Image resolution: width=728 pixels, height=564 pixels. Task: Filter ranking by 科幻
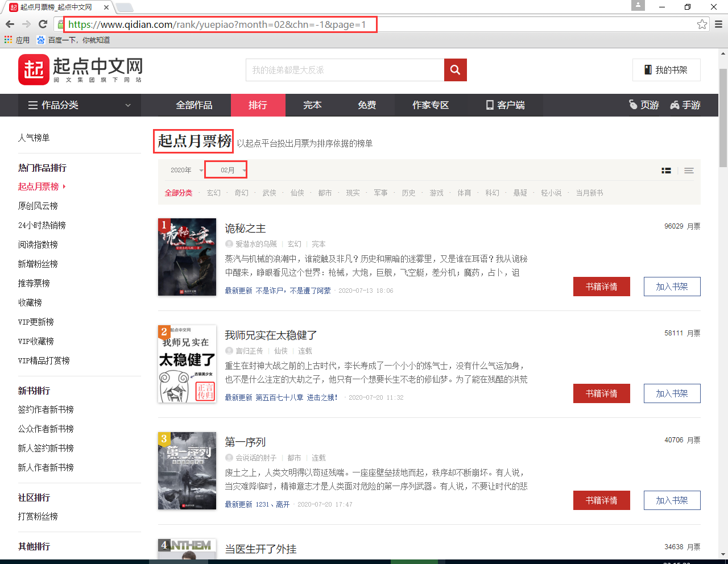492,193
